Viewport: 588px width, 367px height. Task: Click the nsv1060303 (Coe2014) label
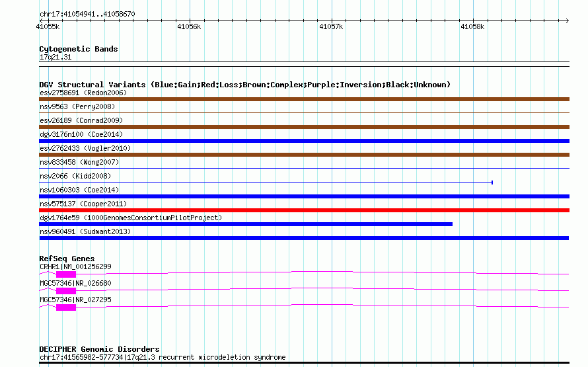point(79,190)
